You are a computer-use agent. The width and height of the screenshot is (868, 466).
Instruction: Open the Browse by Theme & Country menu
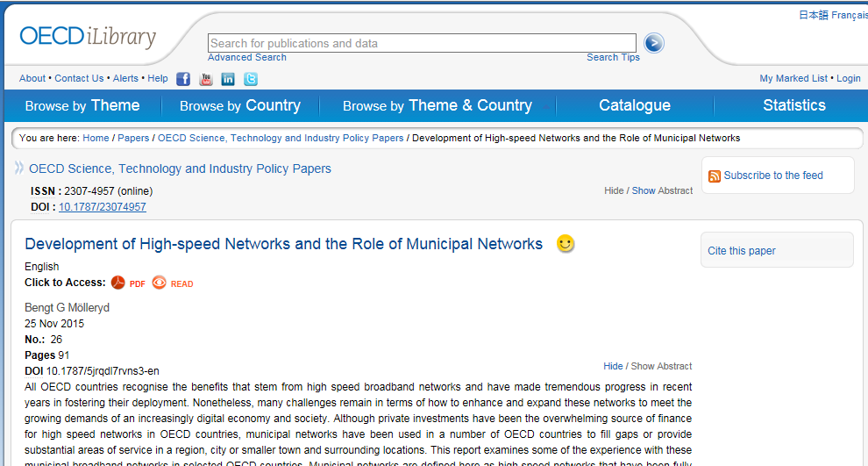pos(438,105)
